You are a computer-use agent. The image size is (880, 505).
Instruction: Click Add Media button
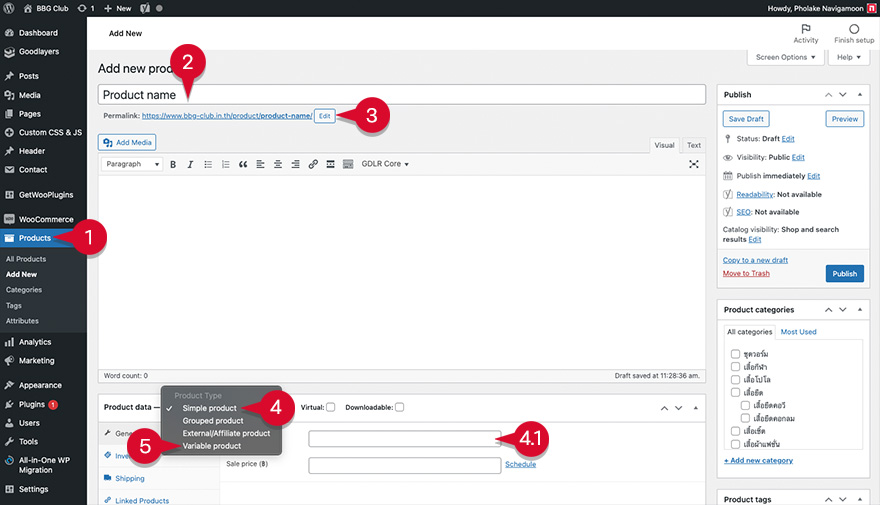pos(127,143)
